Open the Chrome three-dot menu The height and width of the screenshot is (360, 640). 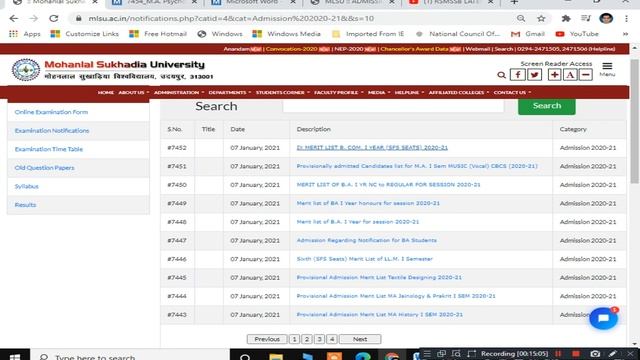point(626,18)
